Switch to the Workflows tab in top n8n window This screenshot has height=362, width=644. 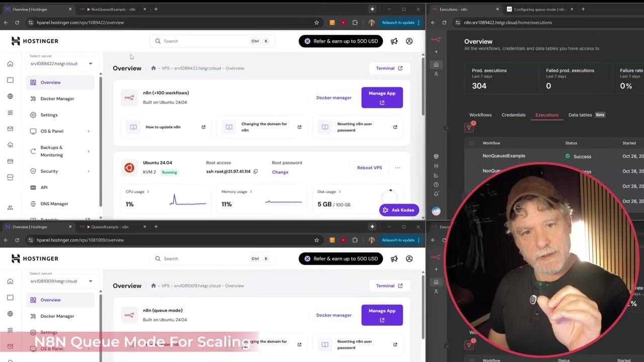pyautogui.click(x=480, y=115)
